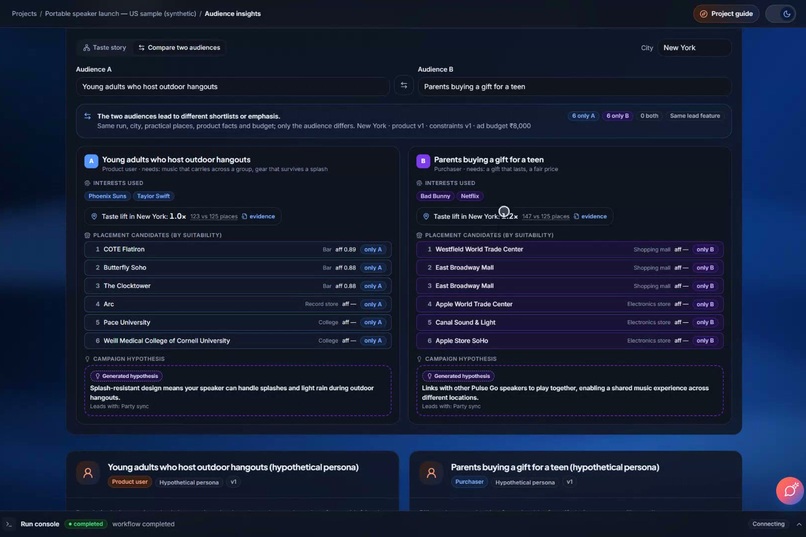
Task: Click the Product user tag
Action: 130,482
